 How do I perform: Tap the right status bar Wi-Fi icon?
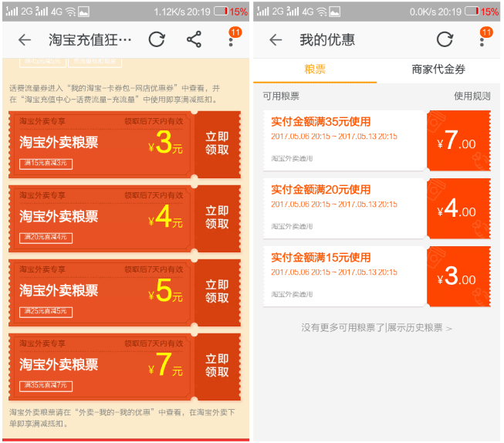click(321, 12)
